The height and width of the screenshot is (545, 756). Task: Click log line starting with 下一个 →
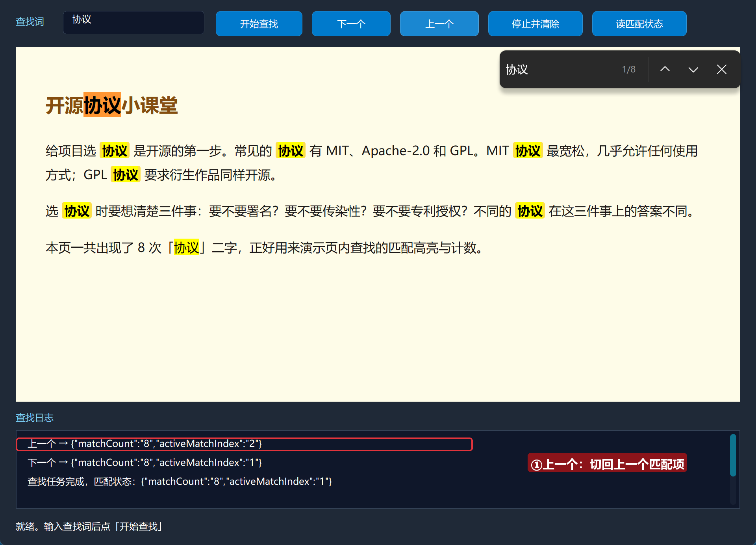pyautogui.click(x=145, y=462)
